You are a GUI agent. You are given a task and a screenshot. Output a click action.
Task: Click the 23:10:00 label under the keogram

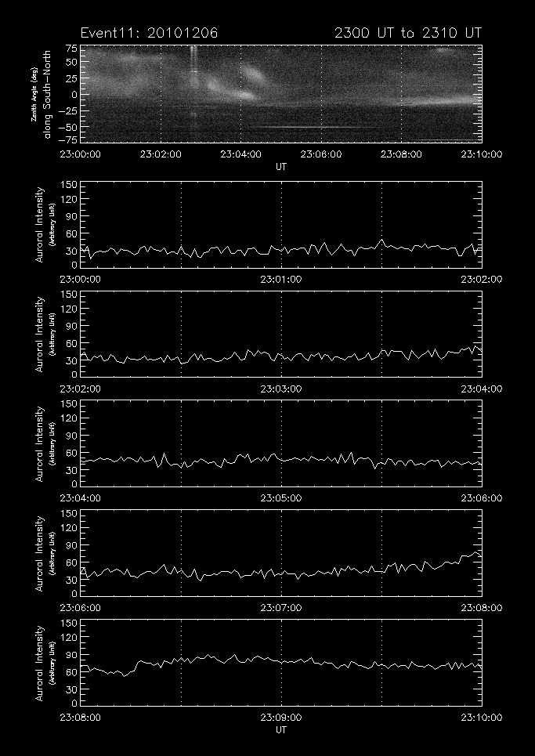point(481,154)
